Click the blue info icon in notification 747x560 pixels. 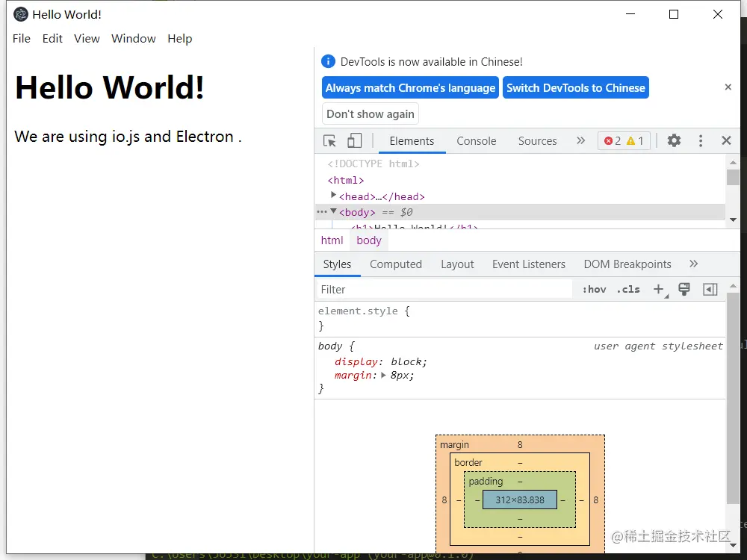click(x=328, y=61)
